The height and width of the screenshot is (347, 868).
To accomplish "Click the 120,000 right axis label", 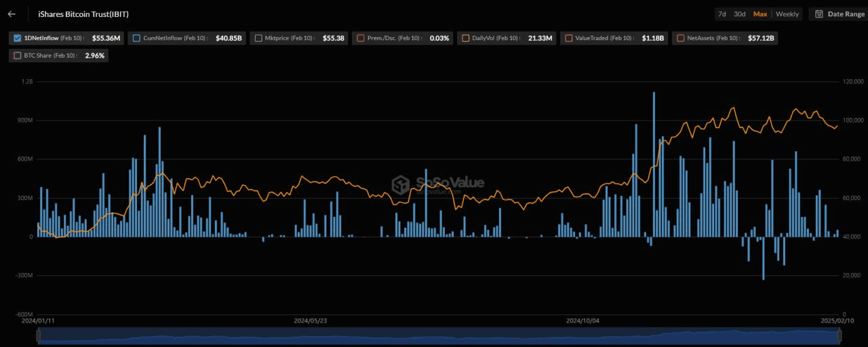I will point(854,81).
